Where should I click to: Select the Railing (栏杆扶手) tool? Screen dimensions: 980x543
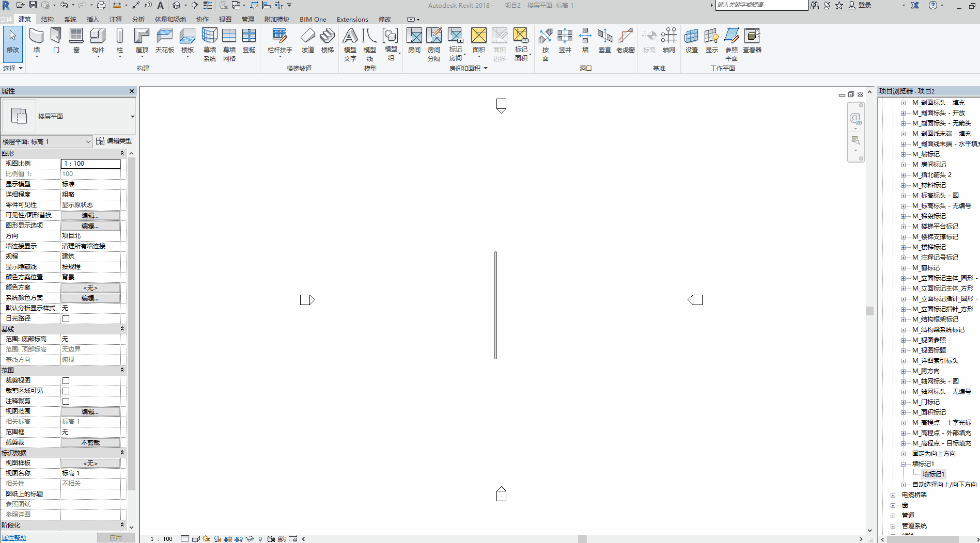[279, 41]
